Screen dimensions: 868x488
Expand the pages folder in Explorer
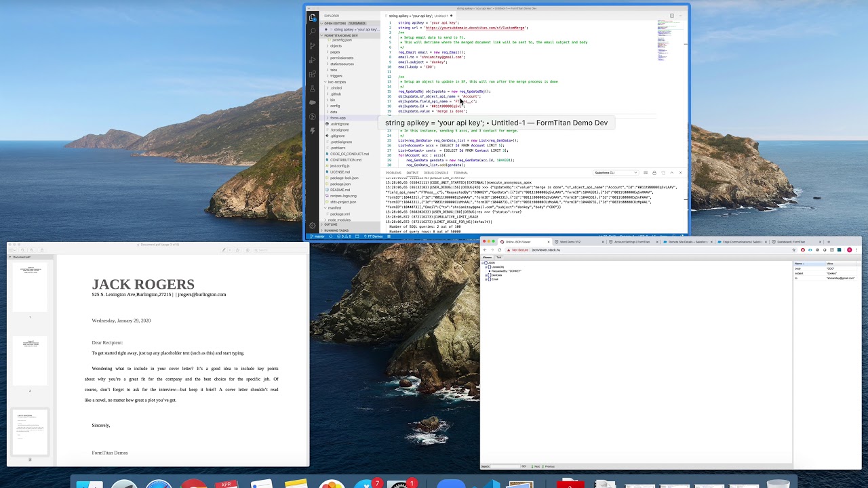(x=335, y=52)
